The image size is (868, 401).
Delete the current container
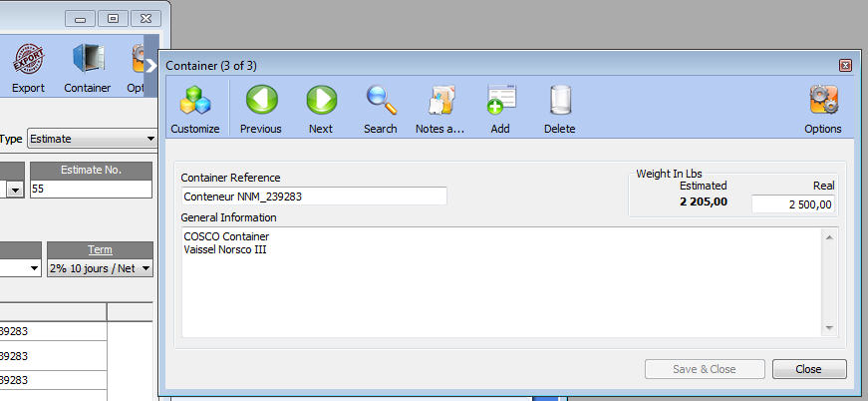(559, 109)
